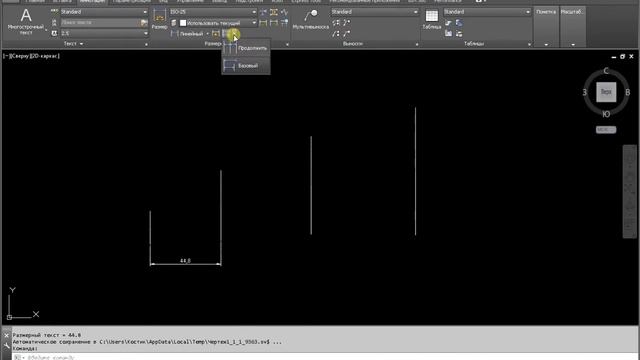
Task: Open the МСК coordinate system dropdown
Action: (x=606, y=130)
